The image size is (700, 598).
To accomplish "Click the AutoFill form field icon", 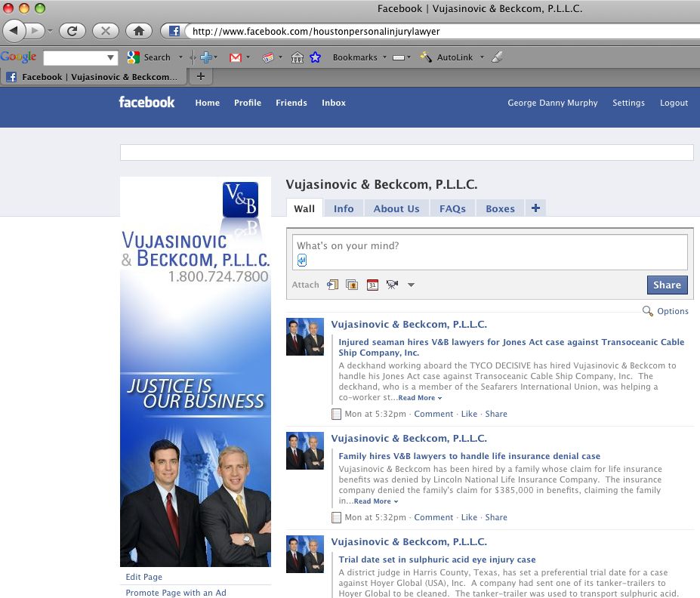I will click(399, 57).
